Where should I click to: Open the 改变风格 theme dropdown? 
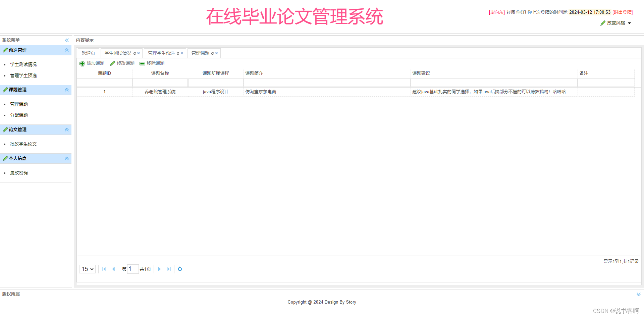[x=616, y=23]
